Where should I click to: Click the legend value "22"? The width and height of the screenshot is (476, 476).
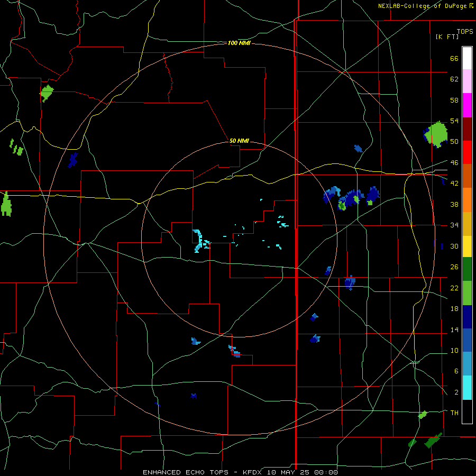point(454,288)
